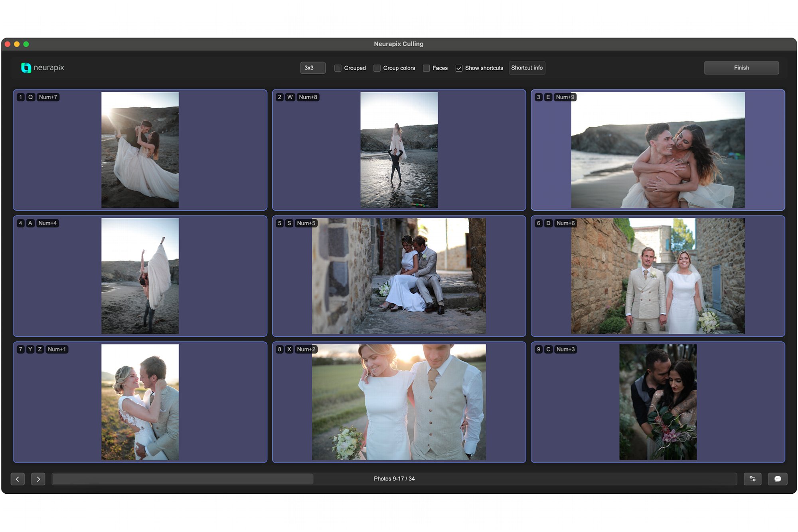
Task: Select photo 2 with bride lifted overhead
Action: 399,150
